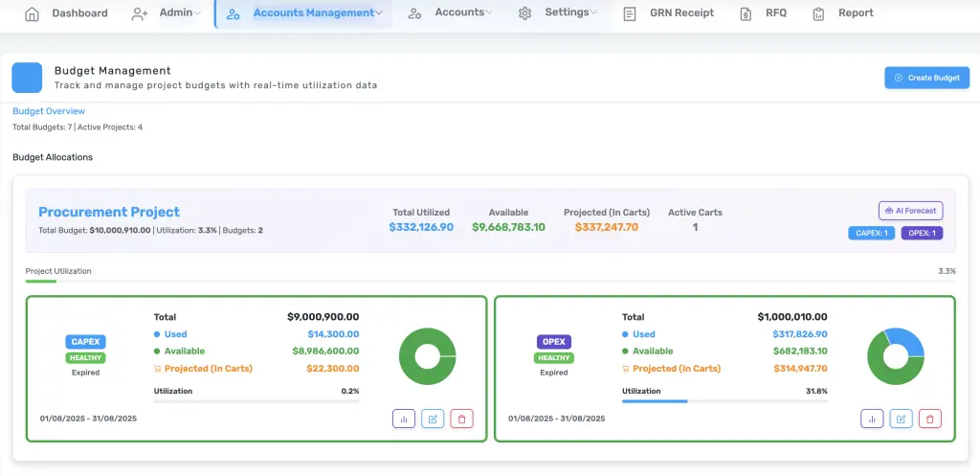Click the Dashboard home icon
Image resolution: width=980 pixels, height=476 pixels.
click(x=33, y=13)
